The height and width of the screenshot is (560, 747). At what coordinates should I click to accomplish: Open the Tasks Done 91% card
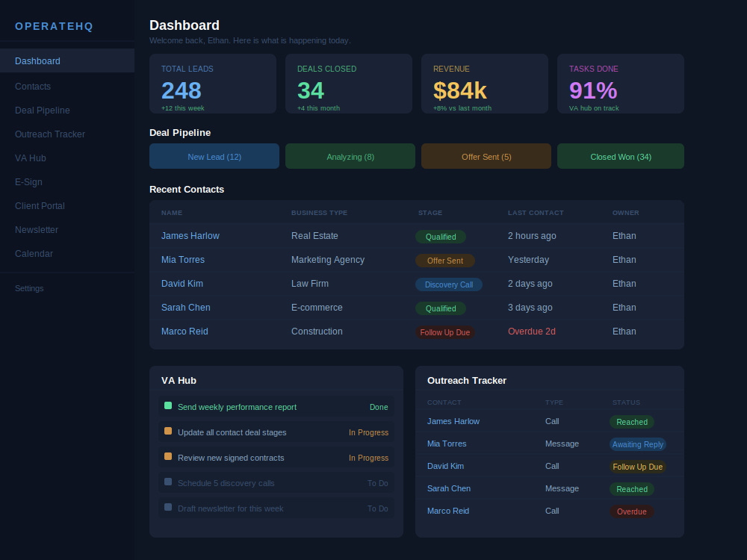(x=620, y=84)
